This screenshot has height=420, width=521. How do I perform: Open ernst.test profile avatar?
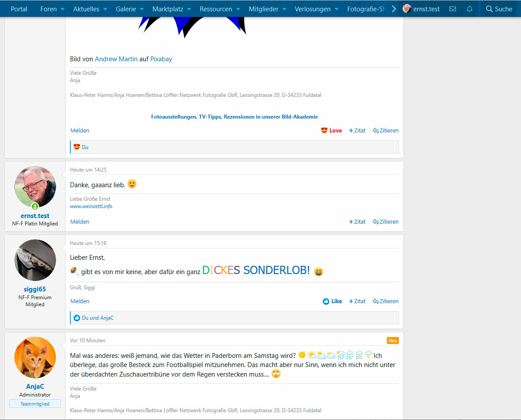35,187
